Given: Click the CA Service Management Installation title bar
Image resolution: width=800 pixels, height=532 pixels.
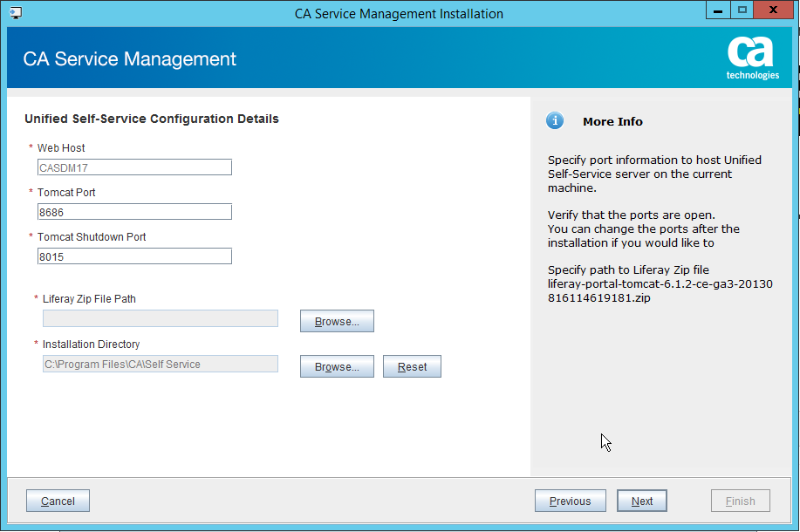Looking at the screenshot, I should pyautogui.click(x=400, y=13).
